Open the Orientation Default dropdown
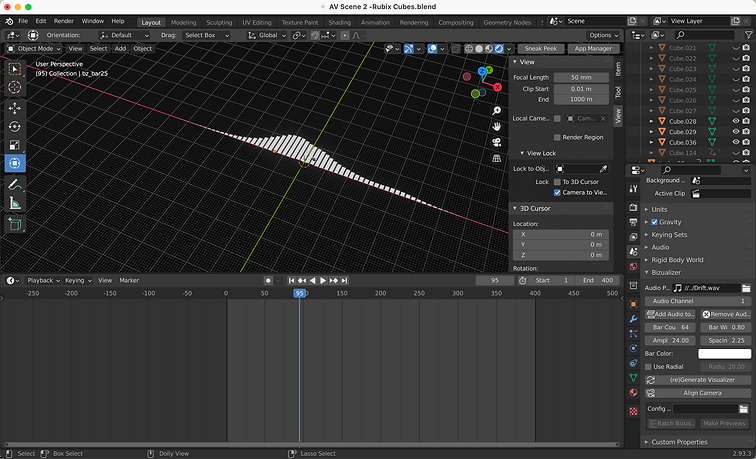This screenshot has width=756, height=459. [124, 35]
